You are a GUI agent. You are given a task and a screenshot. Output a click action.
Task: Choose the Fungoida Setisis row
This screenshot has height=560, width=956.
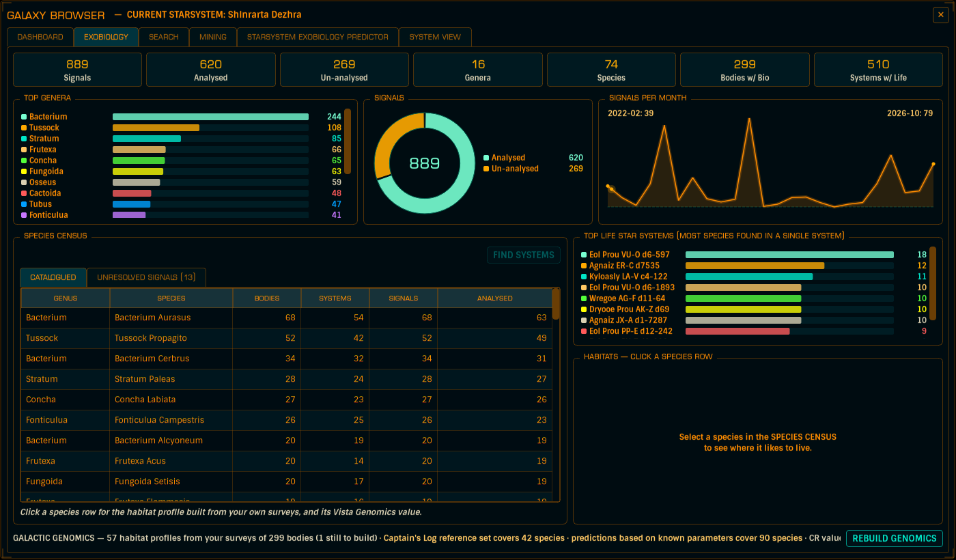[x=287, y=481]
